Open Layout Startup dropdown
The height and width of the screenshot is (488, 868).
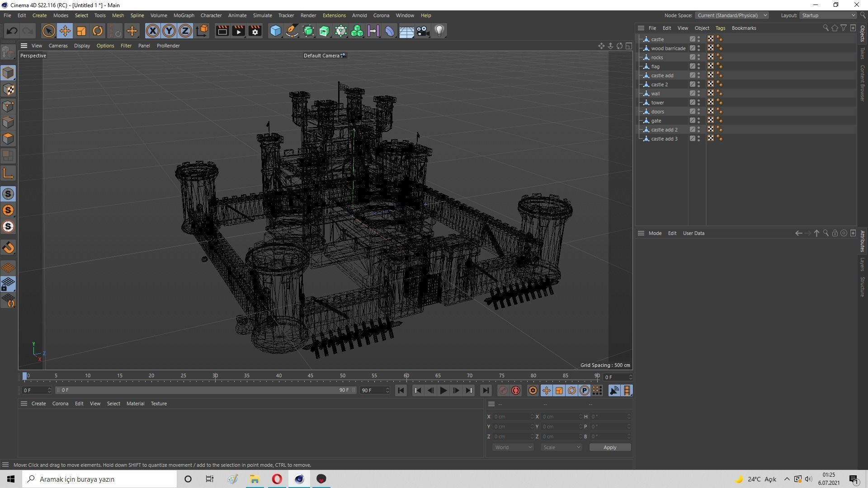click(828, 15)
